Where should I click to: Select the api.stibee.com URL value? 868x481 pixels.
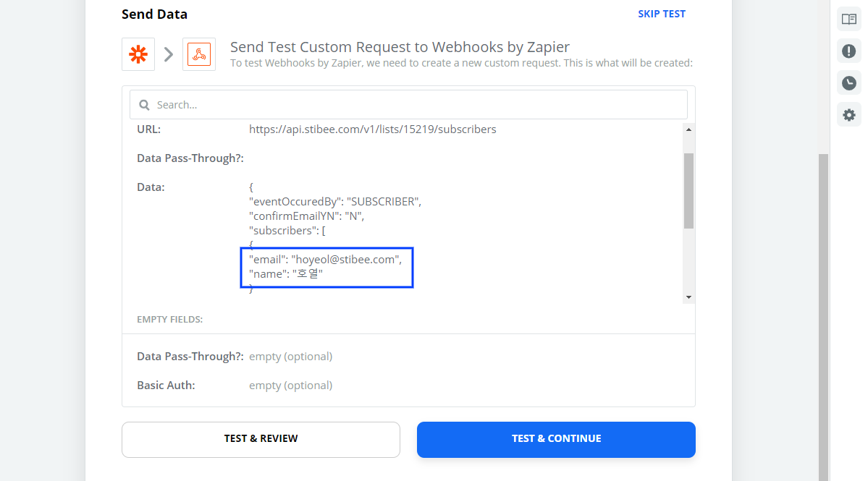tap(373, 129)
